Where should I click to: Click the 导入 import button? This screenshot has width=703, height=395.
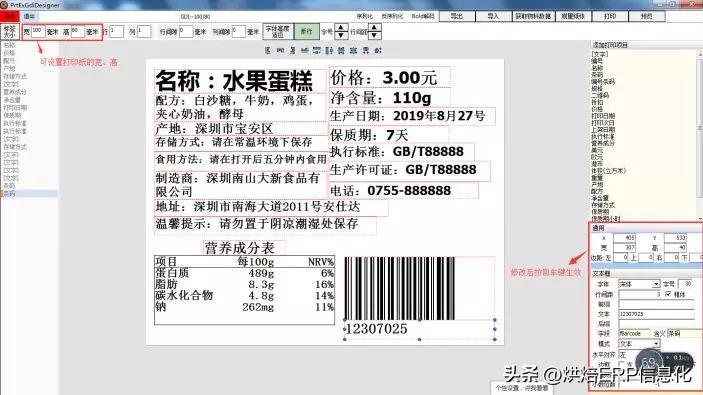click(493, 16)
